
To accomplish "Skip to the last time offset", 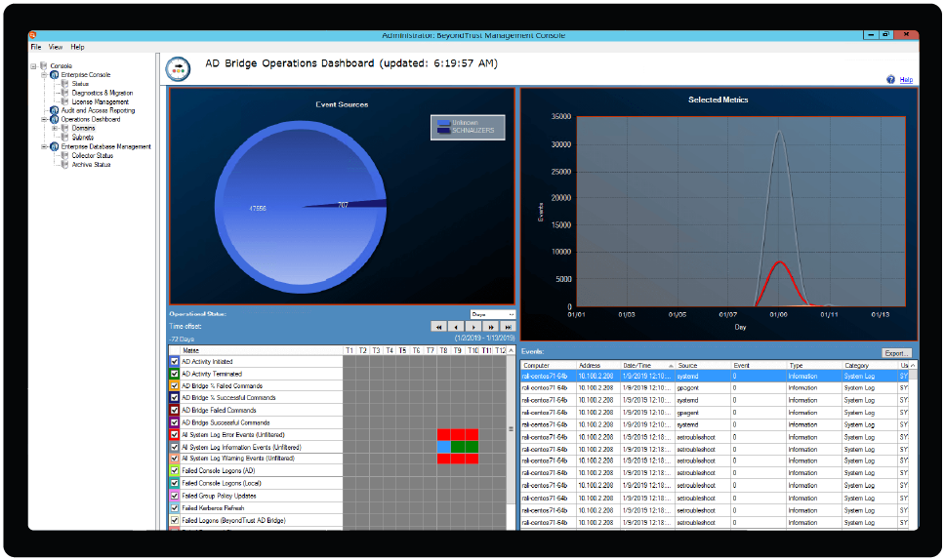I will click(507, 327).
